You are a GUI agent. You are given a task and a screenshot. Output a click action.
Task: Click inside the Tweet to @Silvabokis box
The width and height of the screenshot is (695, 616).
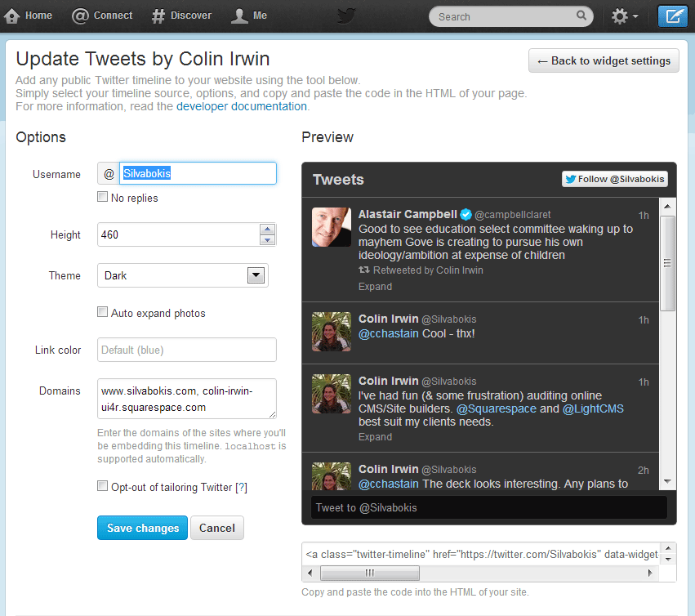pyautogui.click(x=488, y=508)
